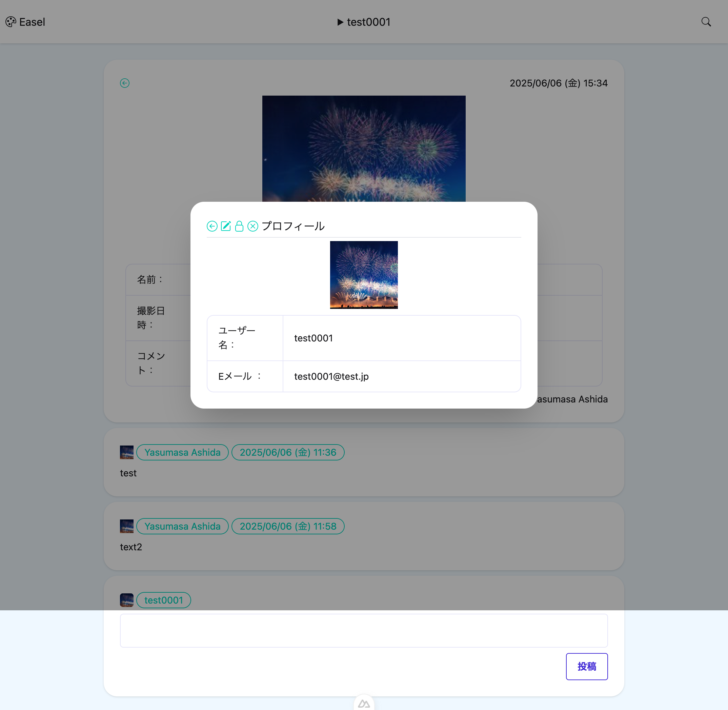The height and width of the screenshot is (710, 728).
Task: Click the test0001 title in the header
Action: tap(368, 22)
